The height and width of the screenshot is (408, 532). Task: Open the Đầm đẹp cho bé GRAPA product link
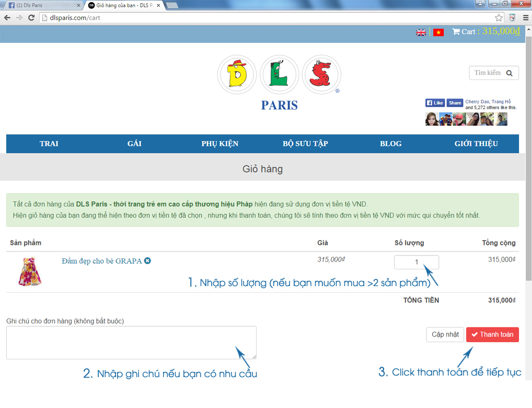click(x=101, y=261)
